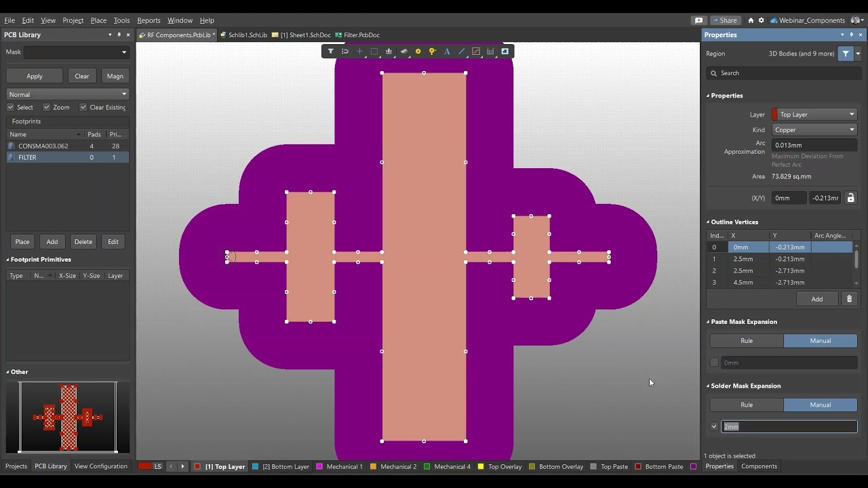Pick the rectangular selection tool
The height and width of the screenshot is (488, 868).
[374, 52]
